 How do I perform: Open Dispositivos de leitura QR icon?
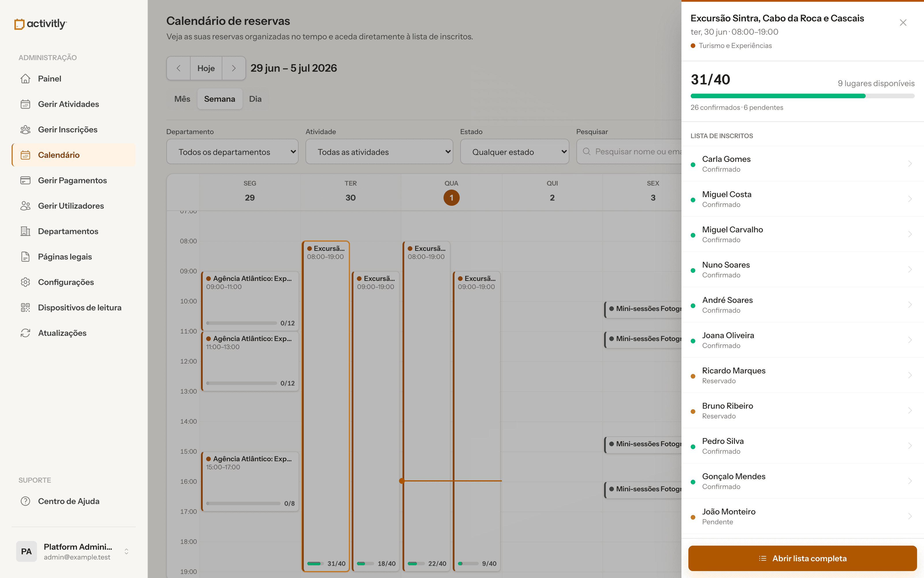pos(25,307)
